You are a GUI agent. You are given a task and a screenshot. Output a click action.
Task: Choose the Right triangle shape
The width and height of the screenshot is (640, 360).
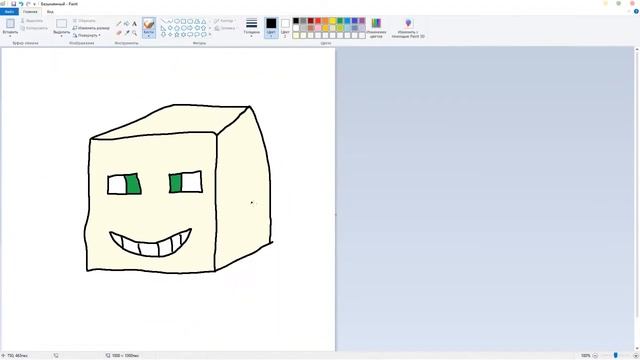[163, 28]
